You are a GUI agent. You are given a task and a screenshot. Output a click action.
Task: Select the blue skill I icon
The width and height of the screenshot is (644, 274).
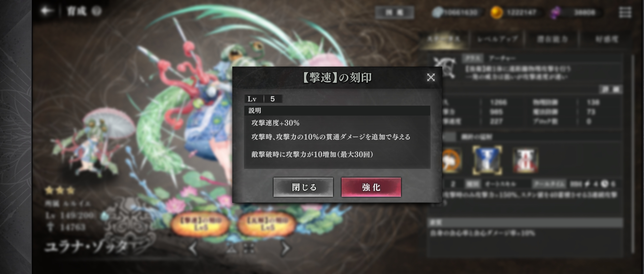(x=487, y=160)
